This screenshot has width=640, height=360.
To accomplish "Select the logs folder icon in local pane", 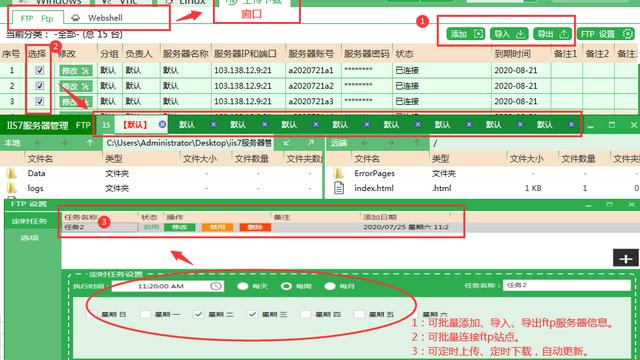I will pyautogui.click(x=12, y=188).
